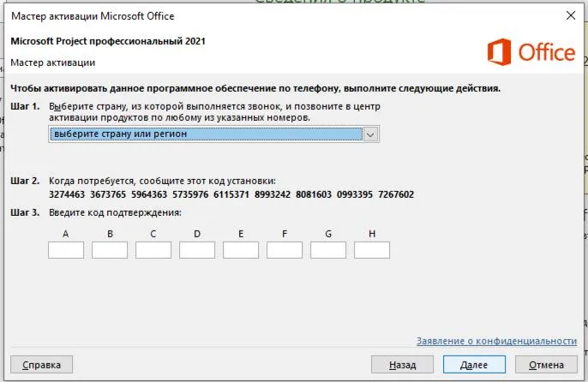Select installation code group 5735976
This screenshot has width=588, height=382.
coord(190,194)
